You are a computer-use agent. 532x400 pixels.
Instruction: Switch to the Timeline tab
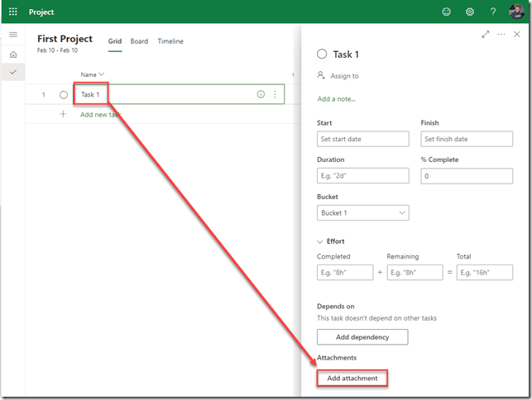click(x=170, y=41)
